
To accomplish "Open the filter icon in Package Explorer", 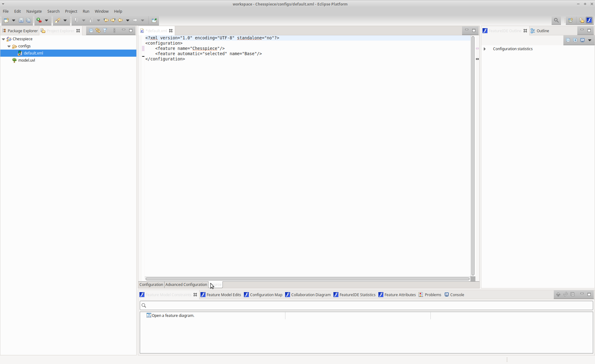I will click(105, 30).
